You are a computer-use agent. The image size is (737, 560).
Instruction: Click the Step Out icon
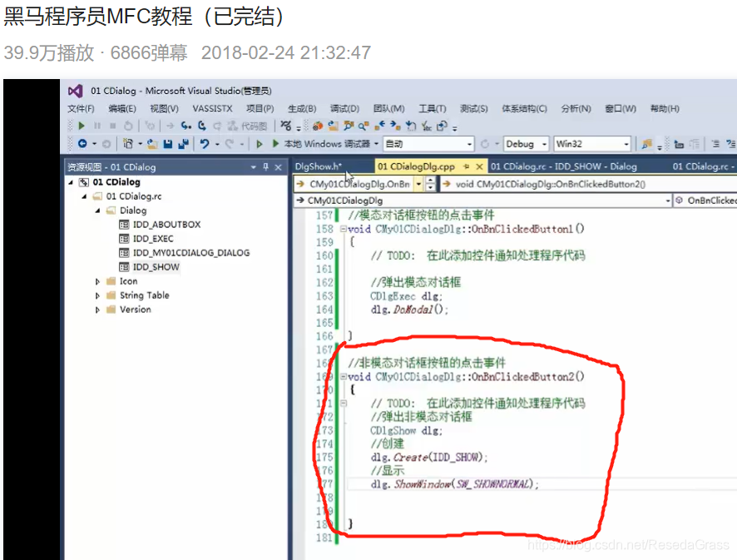pyautogui.click(x=216, y=126)
